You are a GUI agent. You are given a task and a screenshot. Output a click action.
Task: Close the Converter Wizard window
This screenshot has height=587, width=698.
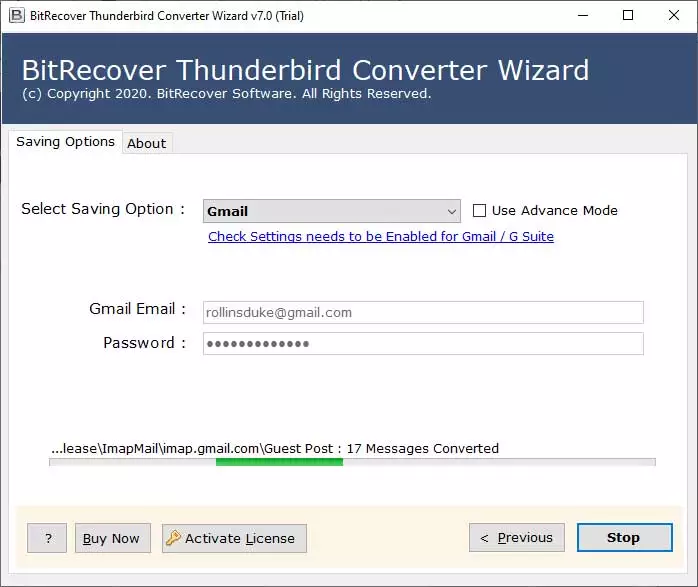(674, 16)
